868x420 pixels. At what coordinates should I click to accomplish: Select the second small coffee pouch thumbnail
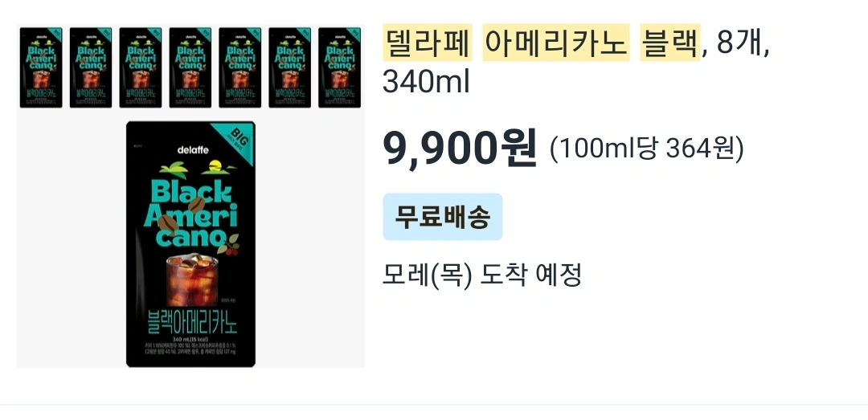pos(91,67)
